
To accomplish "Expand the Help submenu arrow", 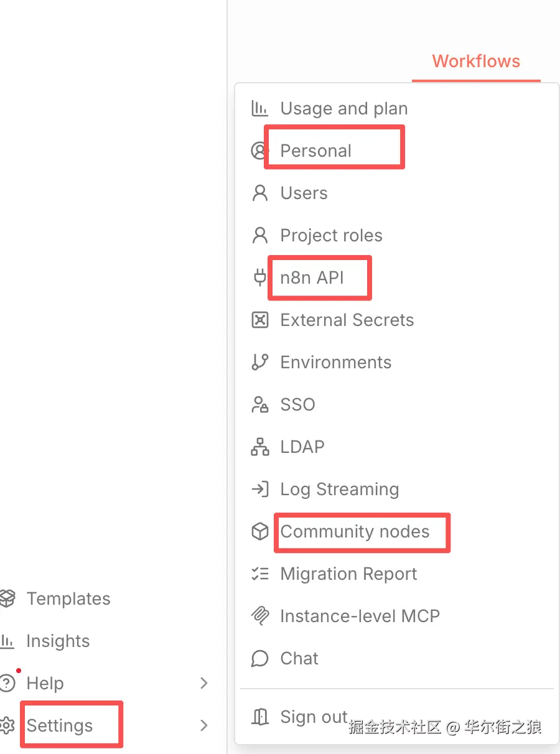I will tap(203, 683).
